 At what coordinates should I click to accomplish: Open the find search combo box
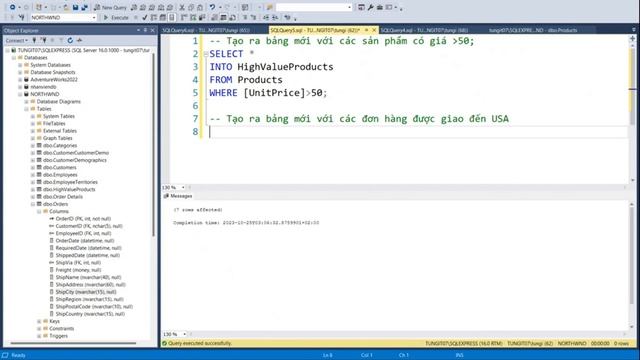pyautogui.click(x=313, y=7)
